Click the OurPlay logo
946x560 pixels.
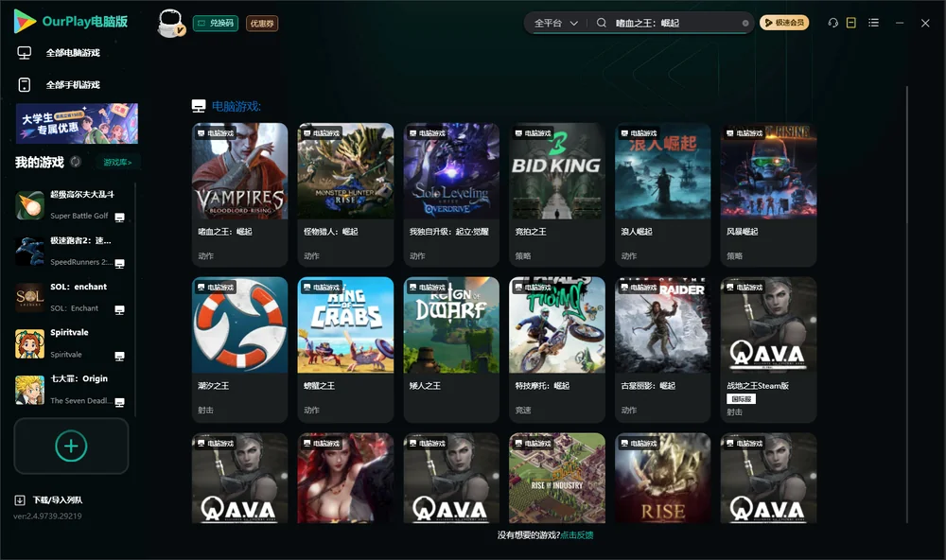(x=71, y=21)
